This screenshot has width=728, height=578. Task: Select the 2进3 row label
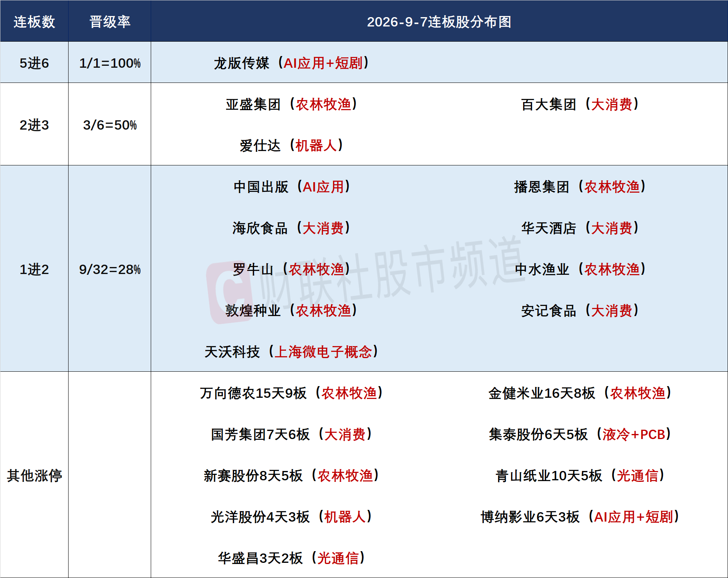point(34,125)
